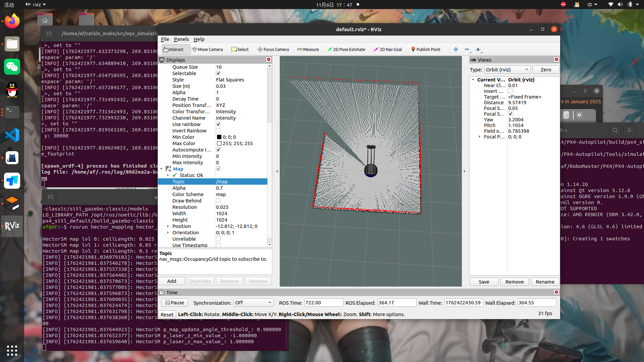Click the Focus Camera tool

tap(273, 49)
